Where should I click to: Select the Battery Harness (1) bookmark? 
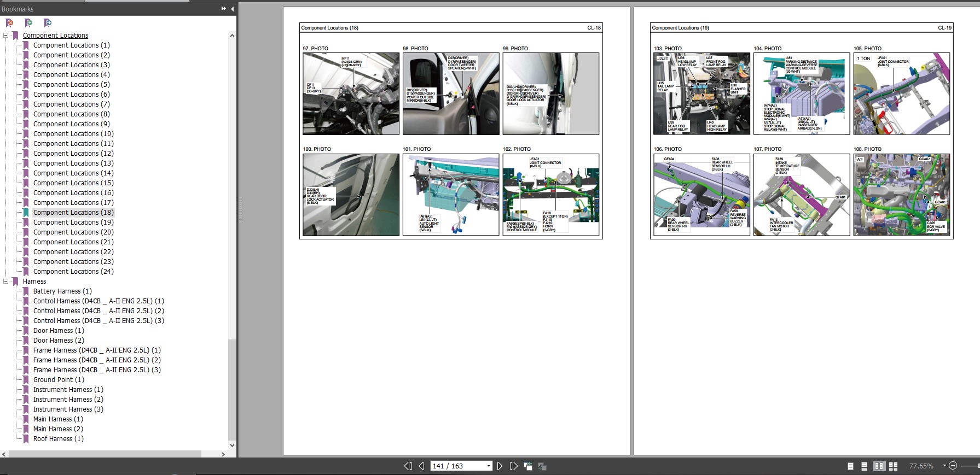point(62,291)
